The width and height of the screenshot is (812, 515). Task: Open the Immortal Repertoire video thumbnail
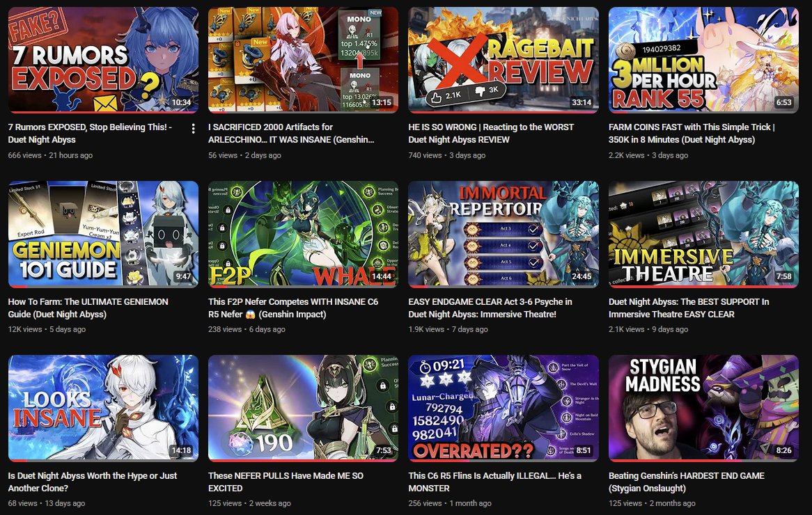click(x=503, y=234)
